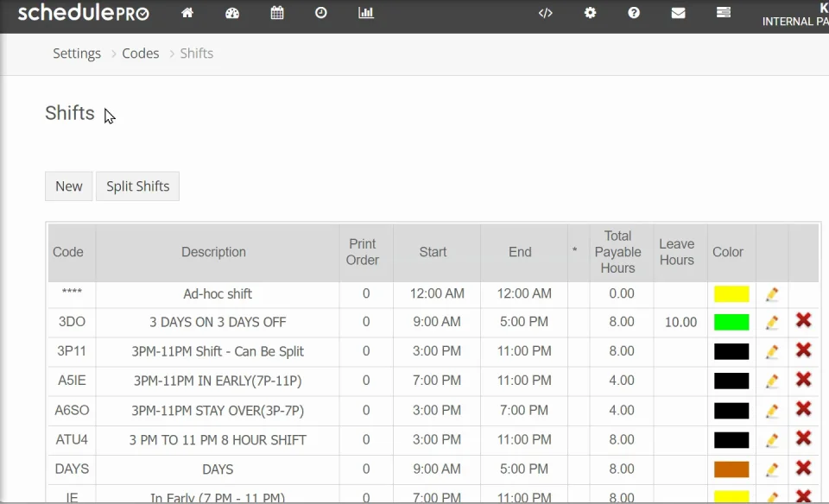
Task: Click the Help question mark icon
Action: click(634, 13)
